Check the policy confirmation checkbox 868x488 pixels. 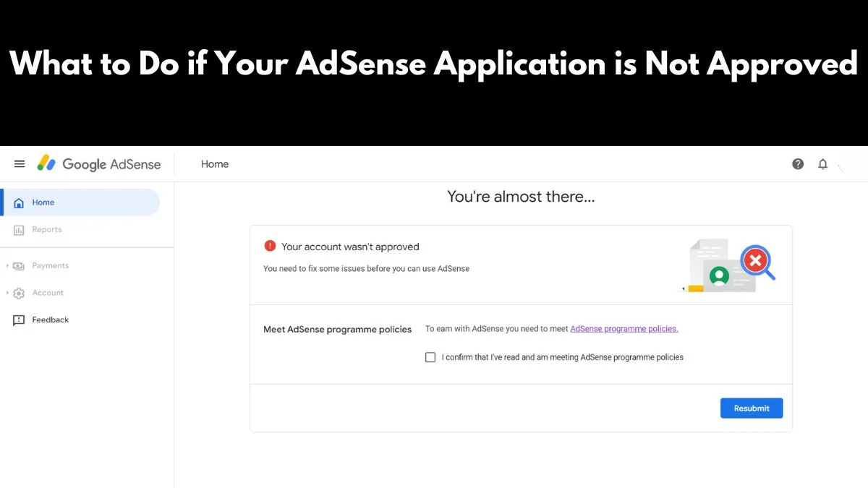click(x=430, y=357)
